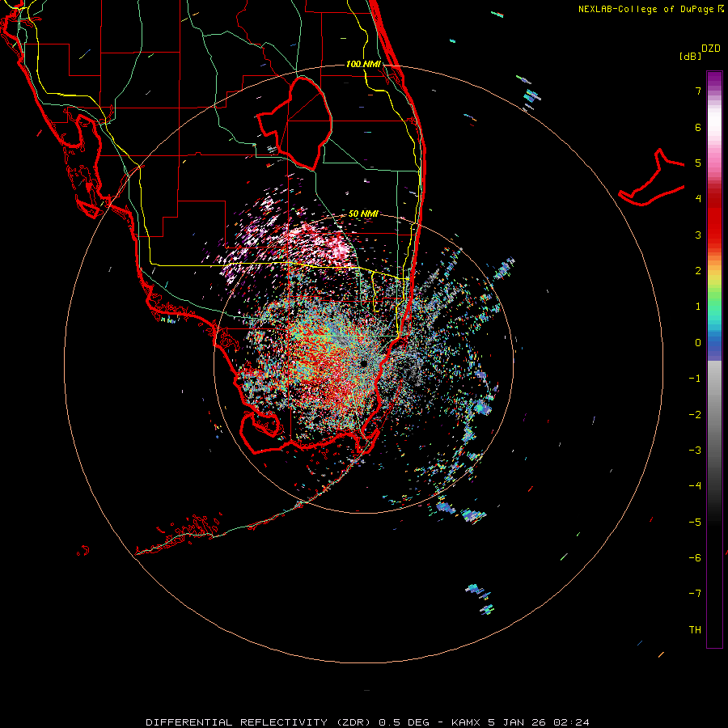Click the purple top segment of the color bar
The image size is (728, 728).
(714, 79)
